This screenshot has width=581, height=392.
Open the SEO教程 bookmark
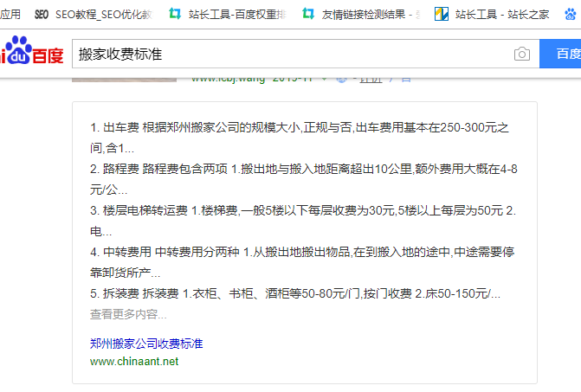coord(93,15)
